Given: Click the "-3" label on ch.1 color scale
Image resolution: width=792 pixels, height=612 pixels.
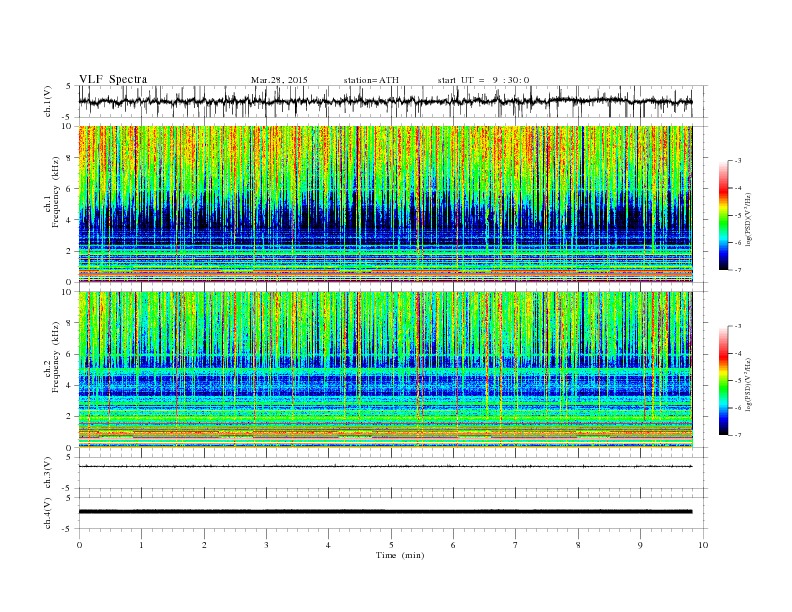Looking at the screenshot, I should pyautogui.click(x=738, y=161).
